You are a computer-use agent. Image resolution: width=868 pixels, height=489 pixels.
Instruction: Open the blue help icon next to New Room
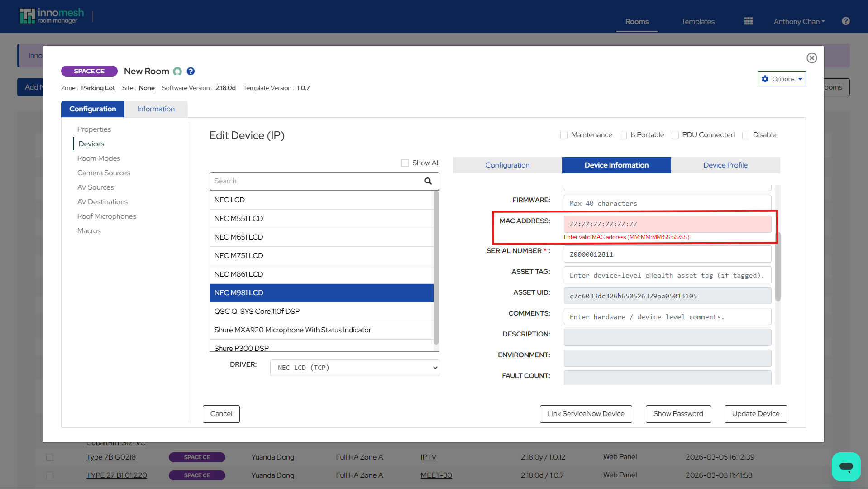pos(191,71)
